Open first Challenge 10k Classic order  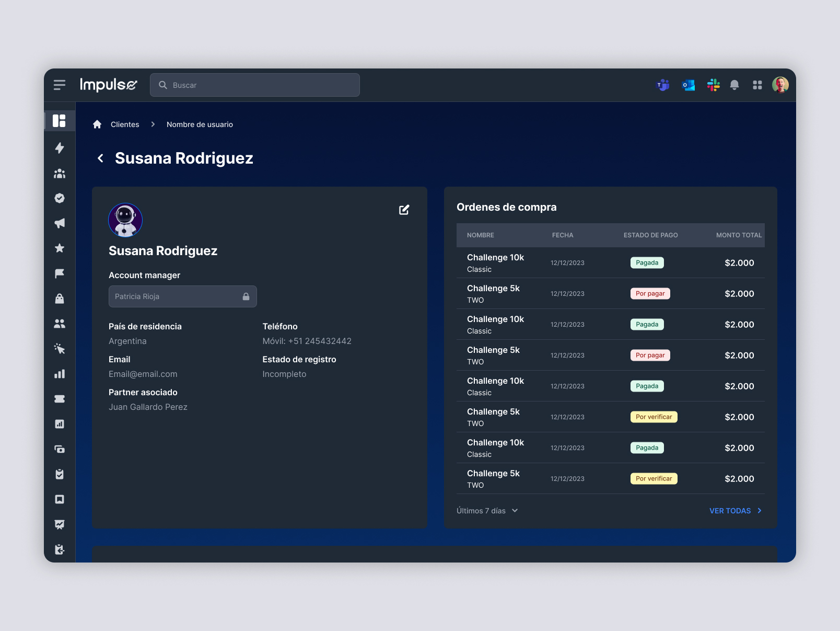[611, 263]
